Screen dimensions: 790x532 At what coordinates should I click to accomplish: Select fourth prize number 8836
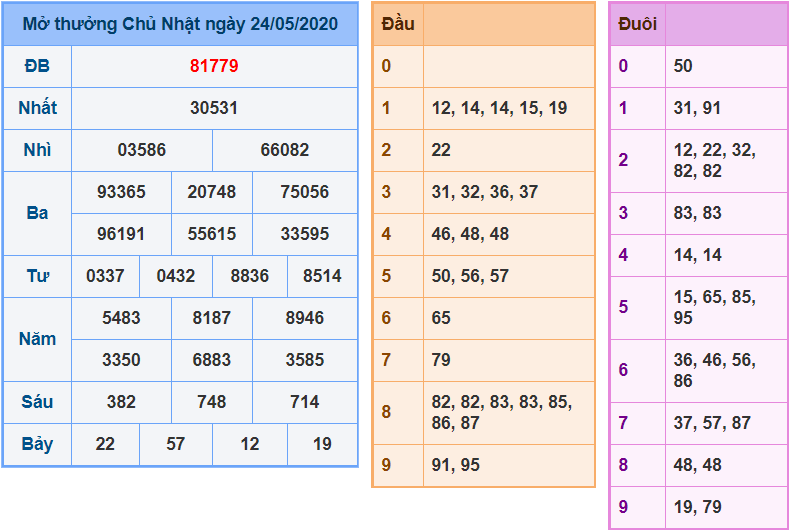coord(249,276)
